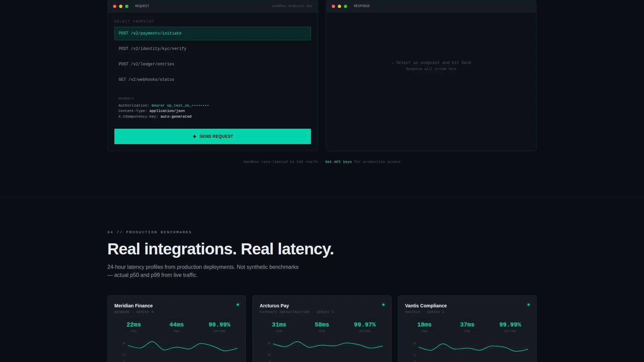The width and height of the screenshot is (644, 362).
Task: Click the 44ms P99 value for Meridian
Action: [176, 325]
